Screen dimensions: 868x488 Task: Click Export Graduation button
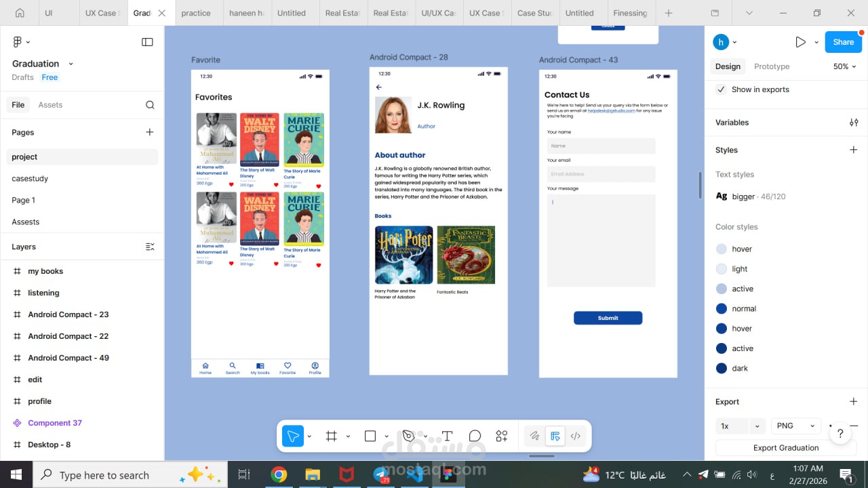coord(786,448)
